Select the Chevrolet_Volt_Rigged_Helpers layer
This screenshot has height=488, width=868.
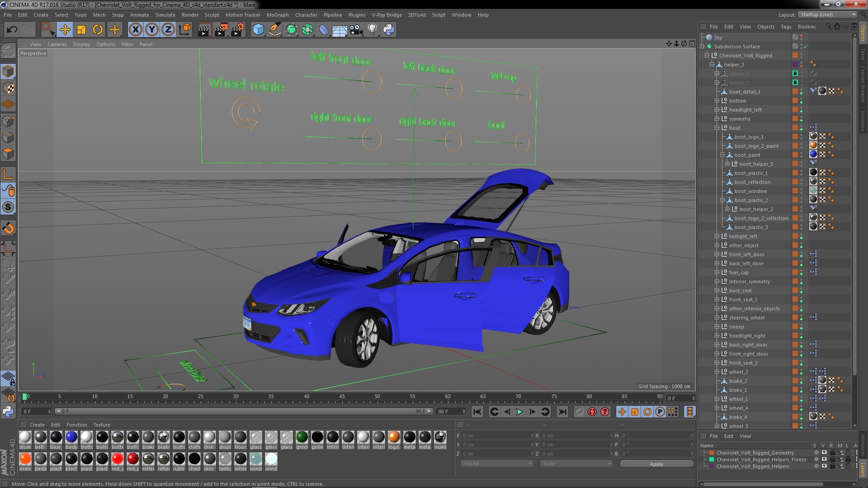[x=753, y=466]
